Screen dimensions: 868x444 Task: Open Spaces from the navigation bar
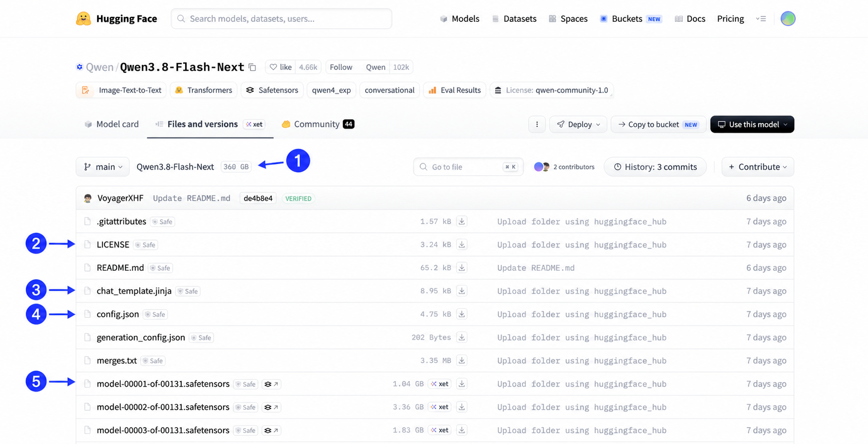pos(568,19)
